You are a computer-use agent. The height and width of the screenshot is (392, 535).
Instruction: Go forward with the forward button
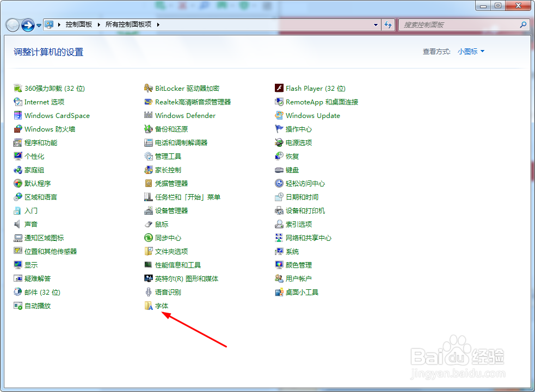28,25
